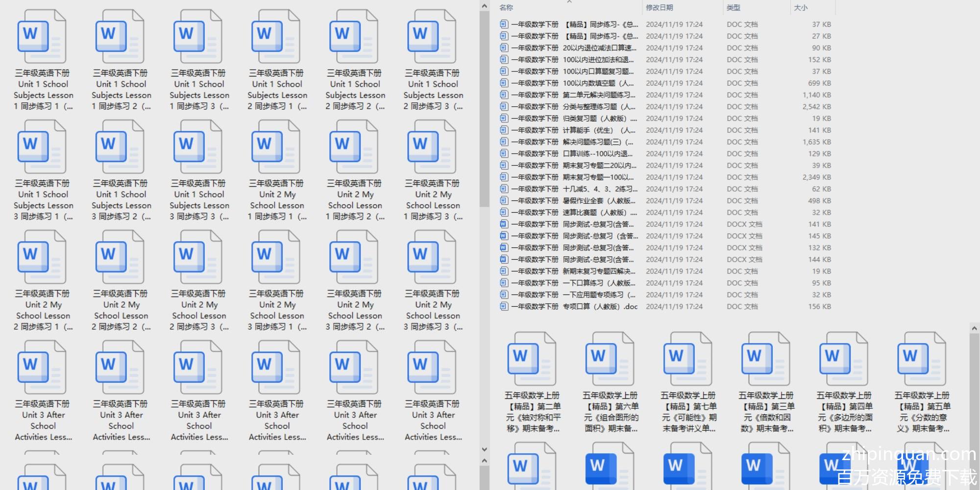Viewport: 980px width, 490px height.
Task: Click 五年级数学上册 第三单元《倍数和因数》 Word icon
Action: (765, 359)
